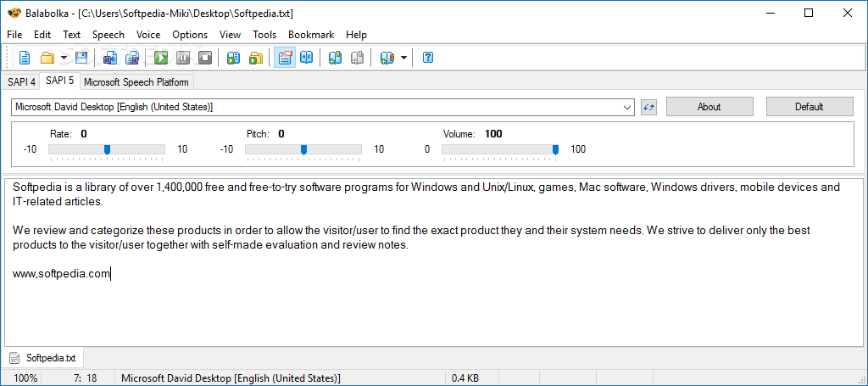The height and width of the screenshot is (386, 868).
Task: Create a new document with toolbar icon
Action: pos(24,58)
